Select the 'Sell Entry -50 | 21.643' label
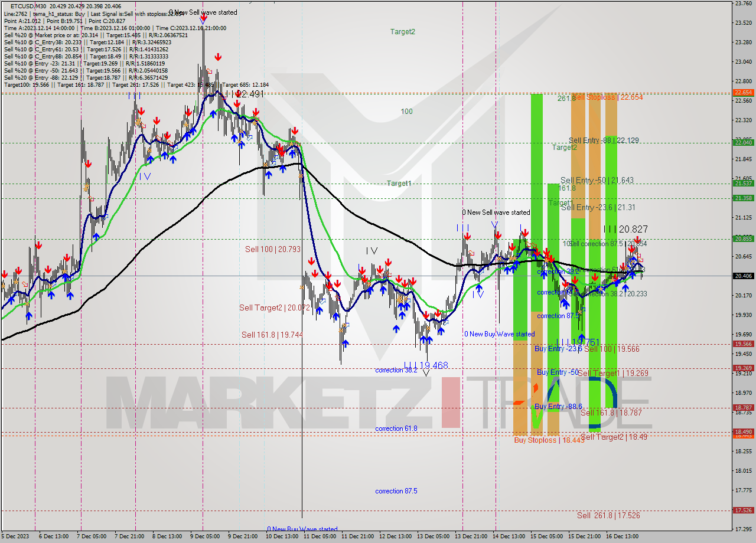The image size is (756, 543). click(597, 180)
